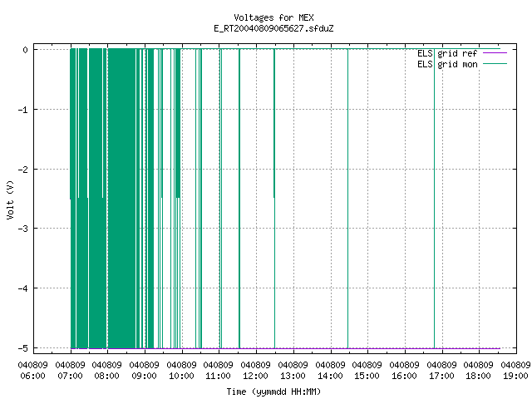
Task: Click the green voltage spike near 12:30
Action: [274, 199]
